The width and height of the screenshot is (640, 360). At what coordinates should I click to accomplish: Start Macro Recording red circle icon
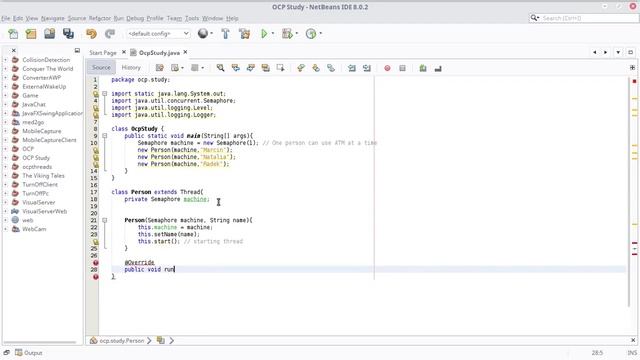point(387,68)
